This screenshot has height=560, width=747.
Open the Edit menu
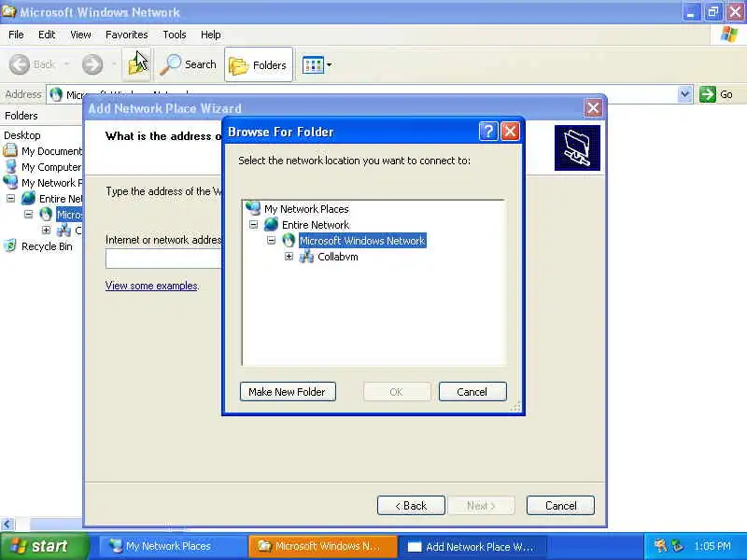tap(47, 35)
